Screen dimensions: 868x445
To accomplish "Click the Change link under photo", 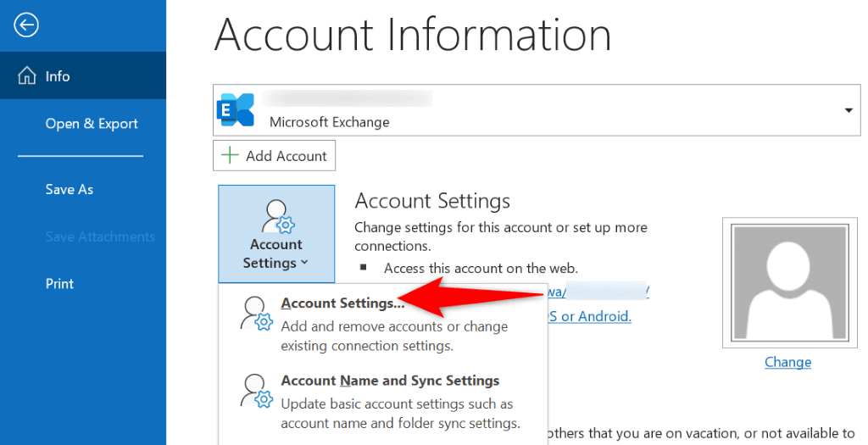I will [x=787, y=362].
